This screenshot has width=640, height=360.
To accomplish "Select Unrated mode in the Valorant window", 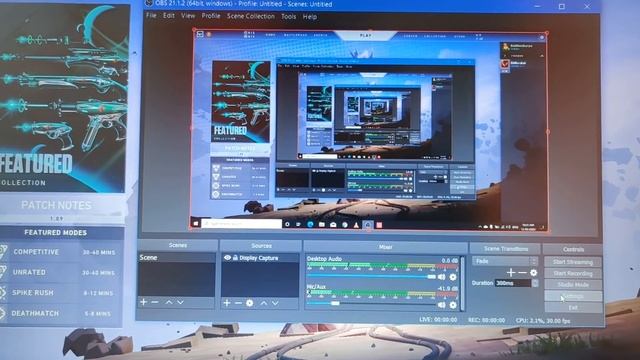I will 61,272.
